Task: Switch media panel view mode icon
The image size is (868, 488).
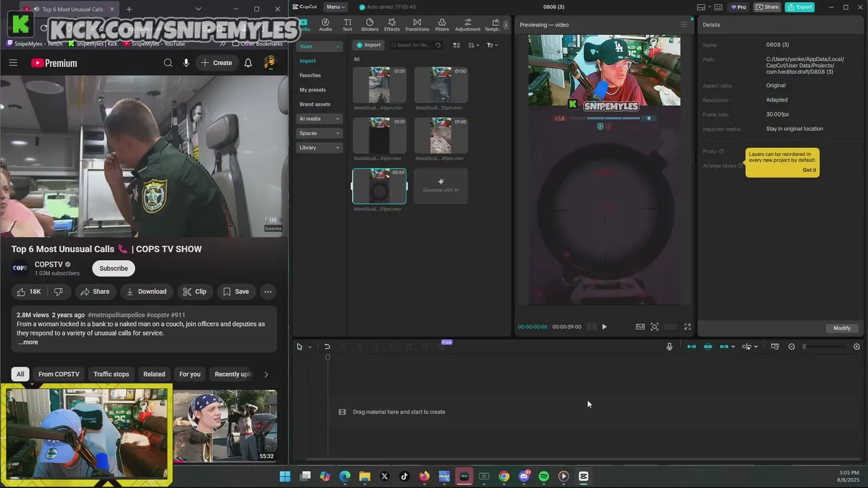Action: pyautogui.click(x=456, y=45)
